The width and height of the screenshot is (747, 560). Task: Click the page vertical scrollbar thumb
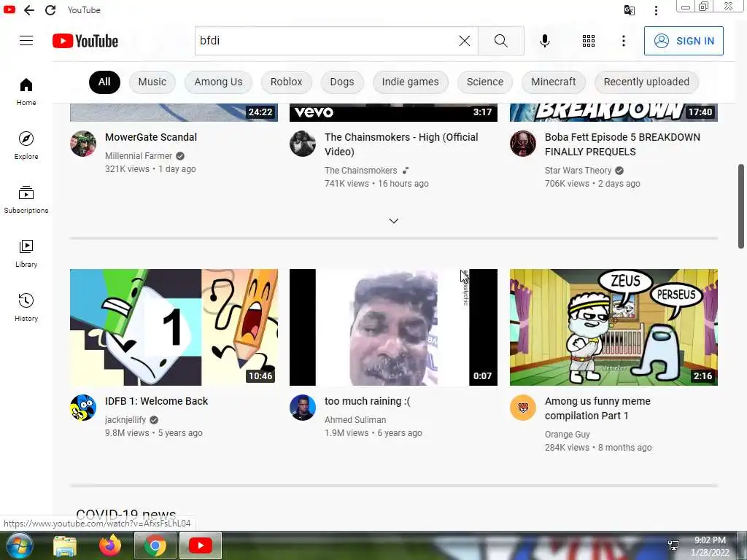[741, 206]
